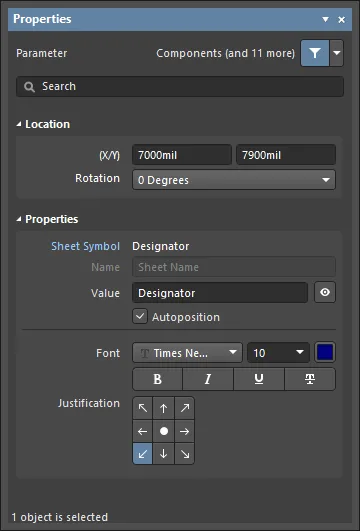The image size is (360, 531).
Task: Select bottom-left justification option
Action: click(143, 453)
